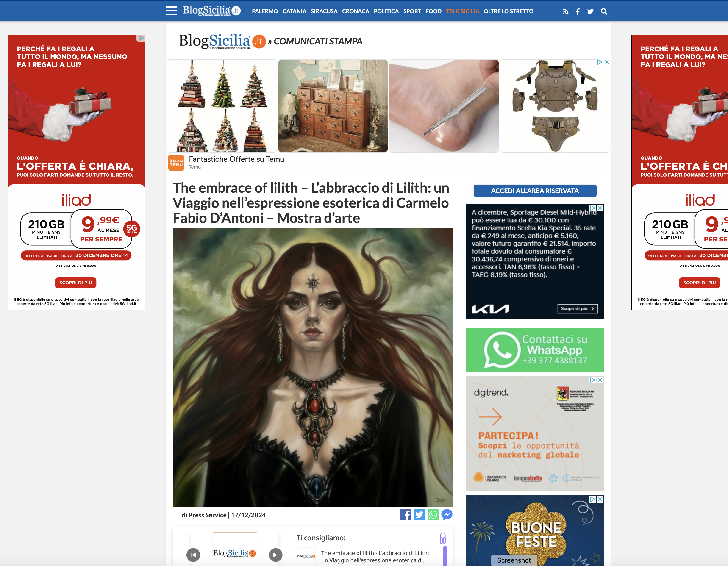Open the Facebook page icon in header

point(578,12)
